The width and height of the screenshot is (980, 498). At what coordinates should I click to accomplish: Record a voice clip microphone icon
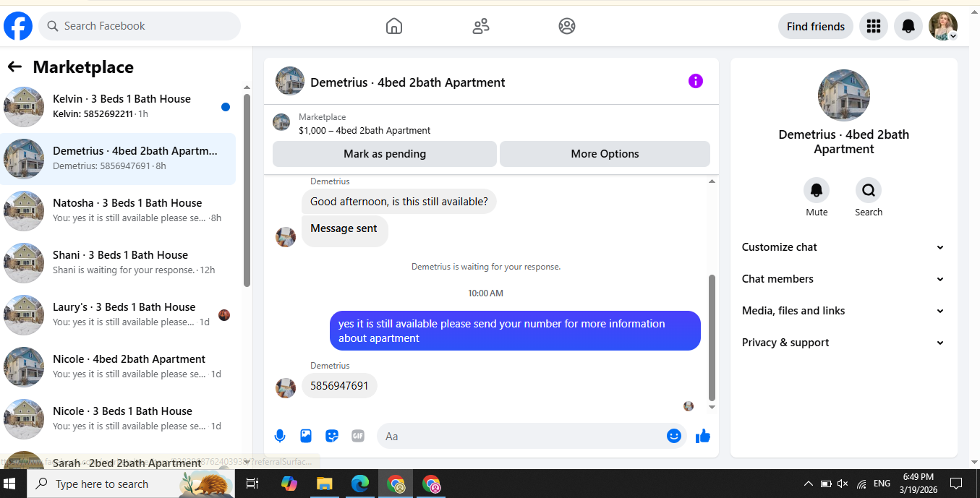coord(280,436)
